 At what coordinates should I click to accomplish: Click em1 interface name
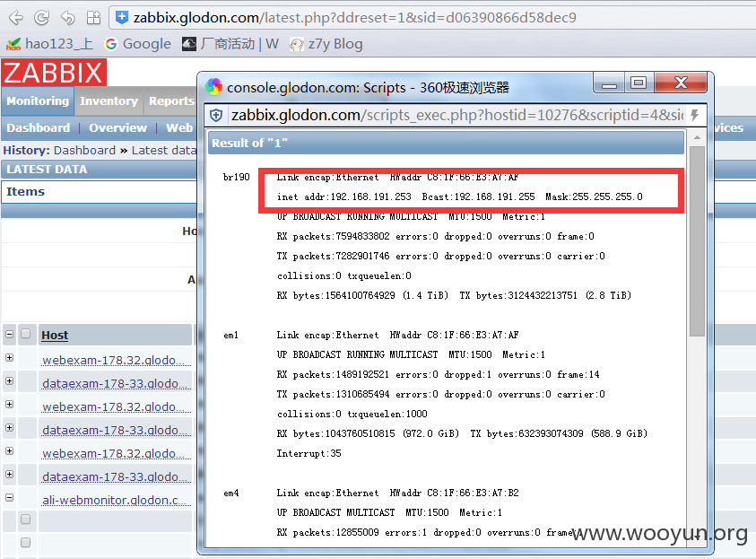coord(231,336)
